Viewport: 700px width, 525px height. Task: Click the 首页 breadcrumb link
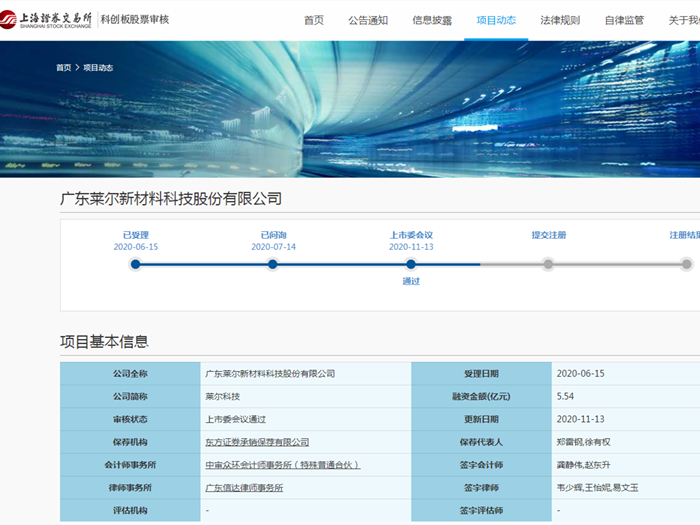click(63, 67)
